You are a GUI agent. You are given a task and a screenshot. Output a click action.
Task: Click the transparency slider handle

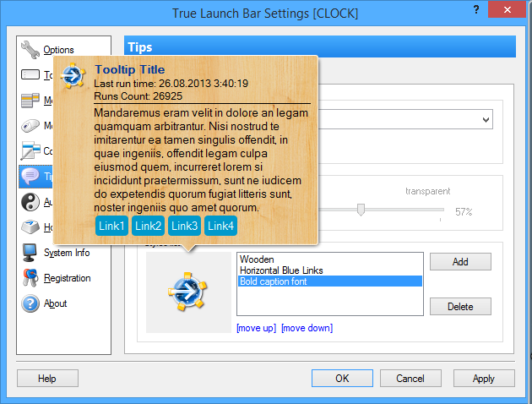(x=361, y=210)
